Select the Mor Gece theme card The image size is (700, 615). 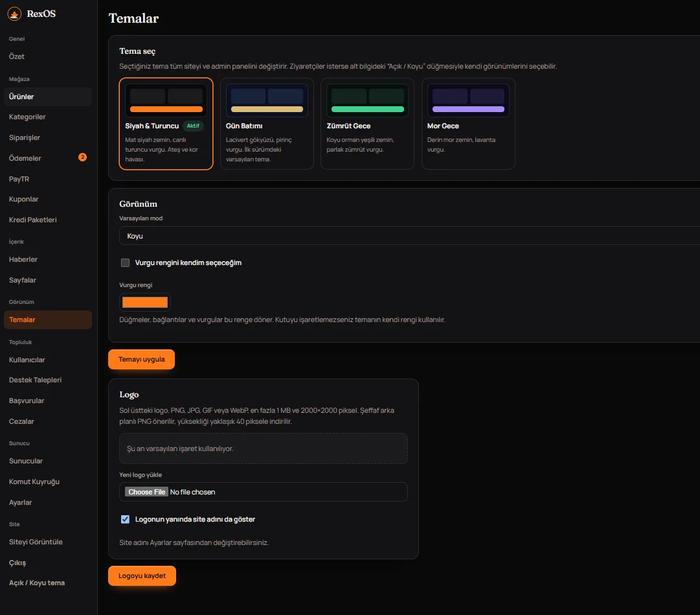[x=468, y=124]
